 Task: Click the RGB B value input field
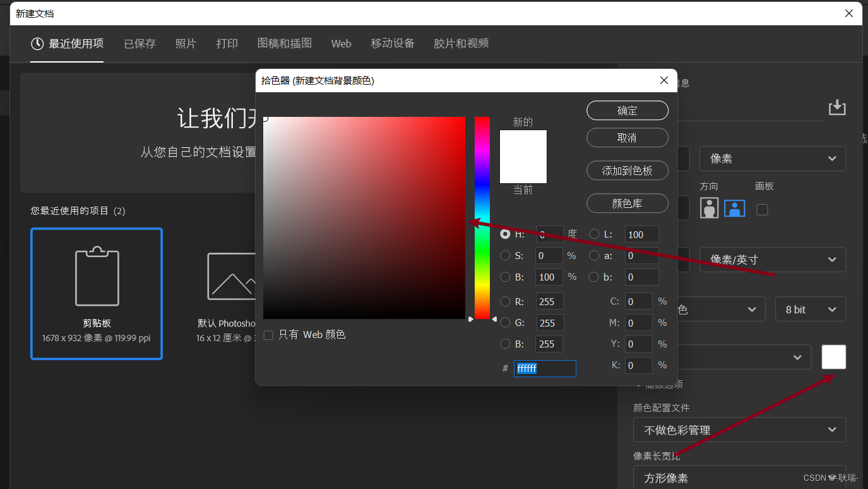coord(549,344)
